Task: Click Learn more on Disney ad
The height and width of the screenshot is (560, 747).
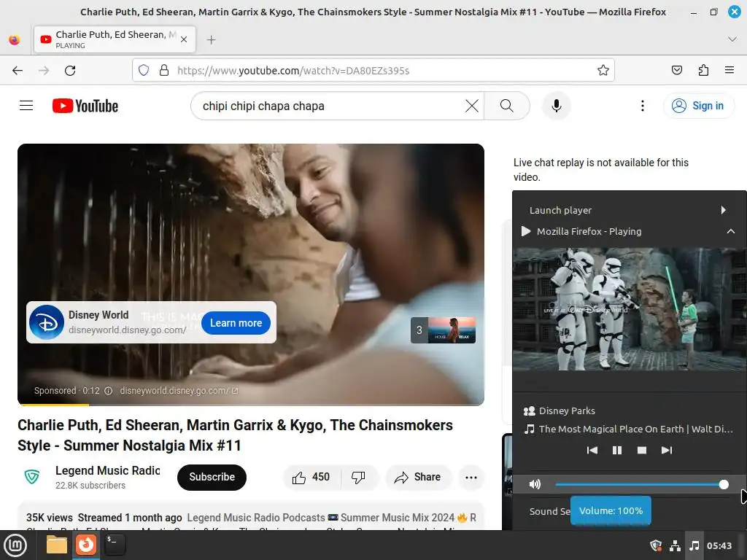Action: pos(236,323)
